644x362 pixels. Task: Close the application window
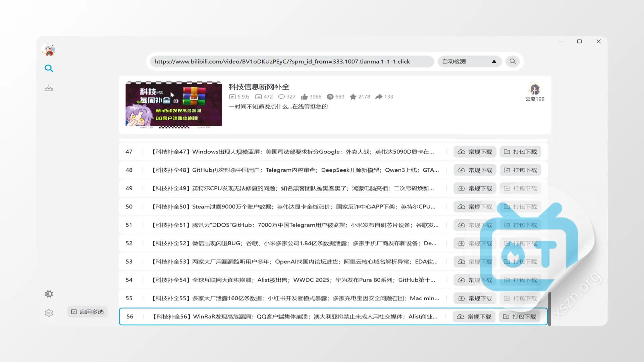(598, 42)
